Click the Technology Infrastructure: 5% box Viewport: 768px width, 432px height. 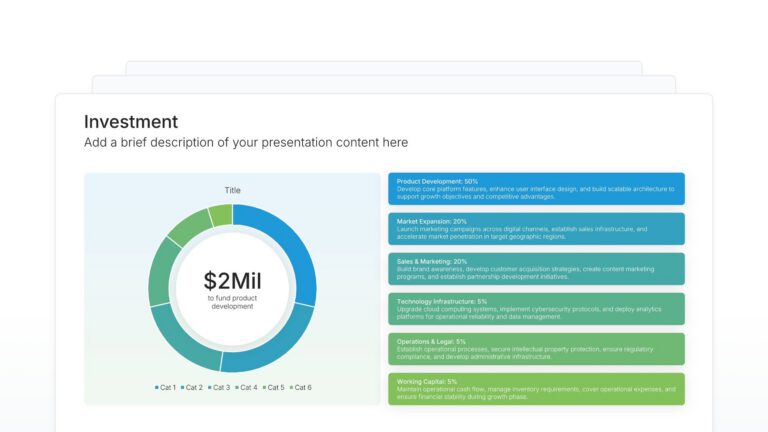click(x=536, y=309)
